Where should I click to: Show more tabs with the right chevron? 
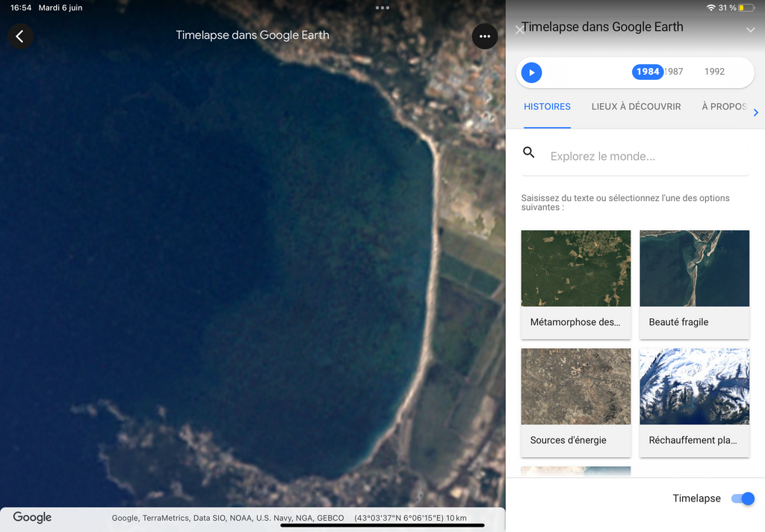[756, 113]
